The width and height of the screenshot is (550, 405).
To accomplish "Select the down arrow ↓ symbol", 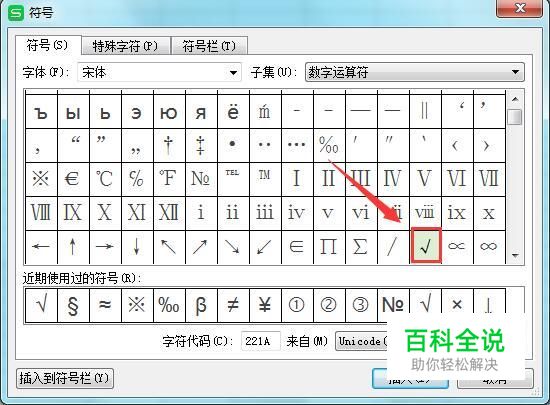I will coord(137,247).
